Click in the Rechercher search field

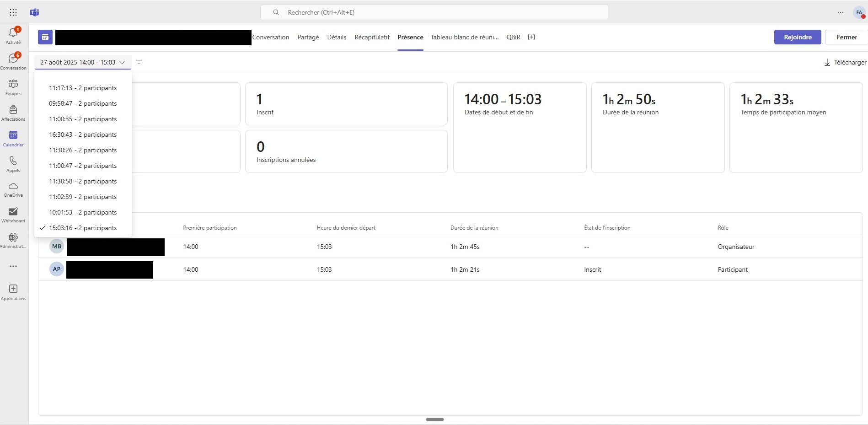[x=434, y=12]
